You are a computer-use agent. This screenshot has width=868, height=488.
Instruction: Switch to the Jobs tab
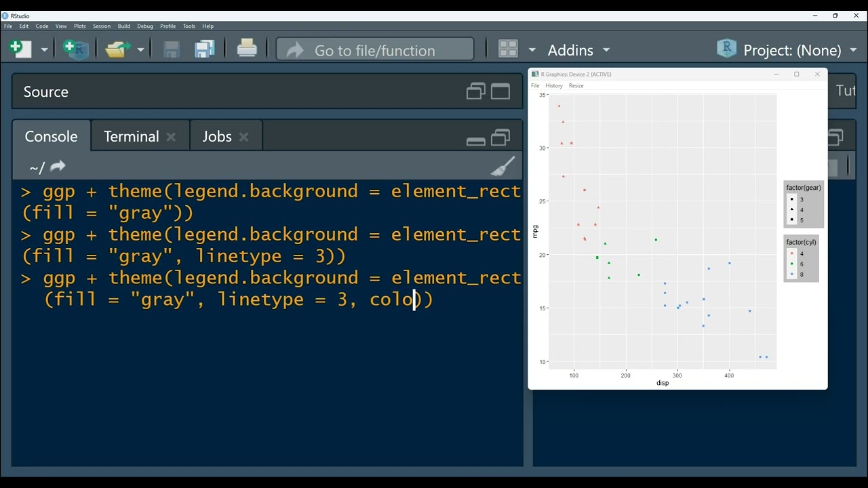tap(217, 136)
